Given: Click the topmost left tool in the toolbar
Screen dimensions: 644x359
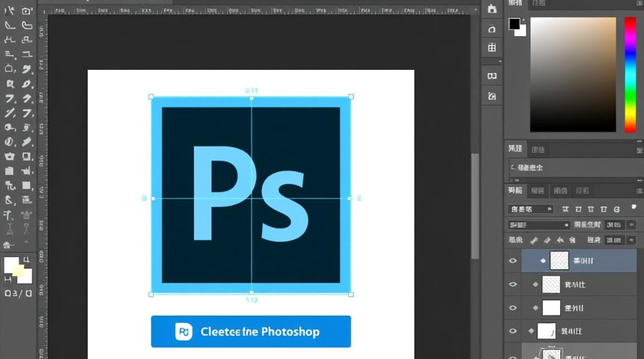Looking at the screenshot, I should click(x=10, y=11).
